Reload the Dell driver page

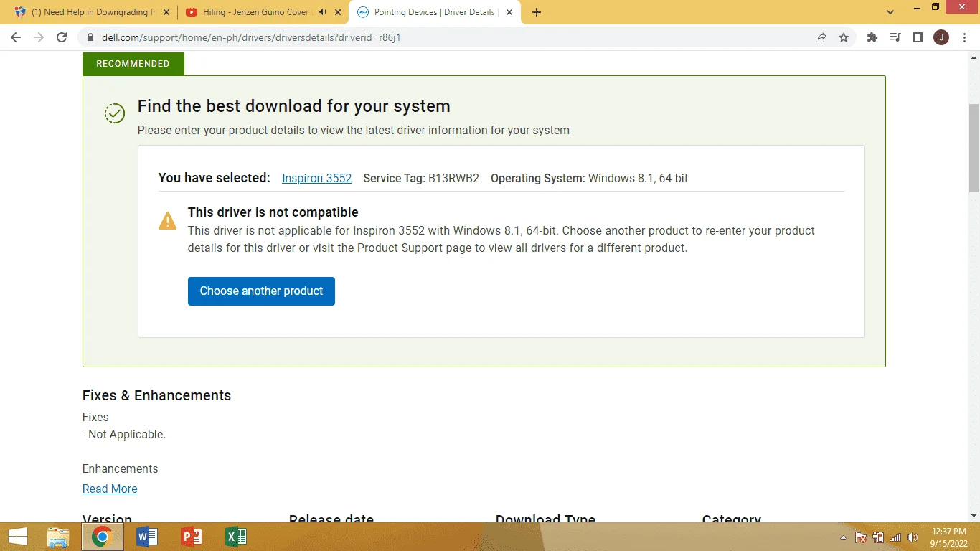[x=62, y=37]
